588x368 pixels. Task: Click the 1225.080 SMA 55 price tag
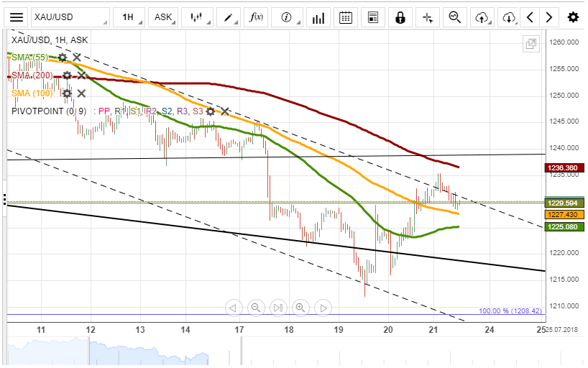click(564, 227)
